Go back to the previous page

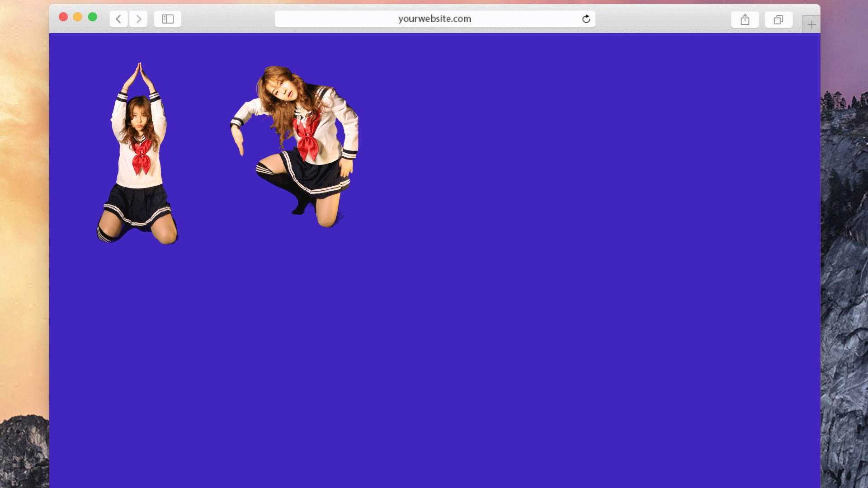(118, 19)
